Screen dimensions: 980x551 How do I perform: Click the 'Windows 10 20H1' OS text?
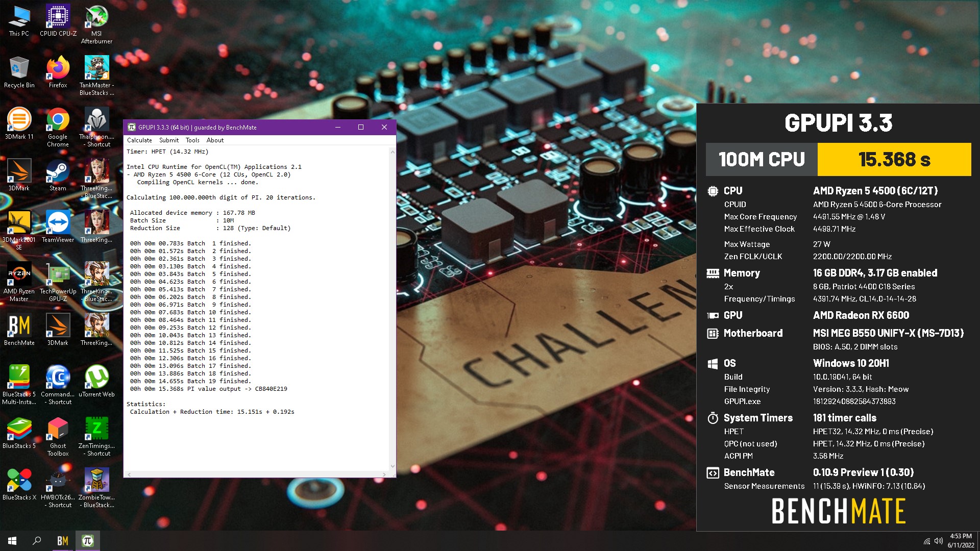point(851,363)
